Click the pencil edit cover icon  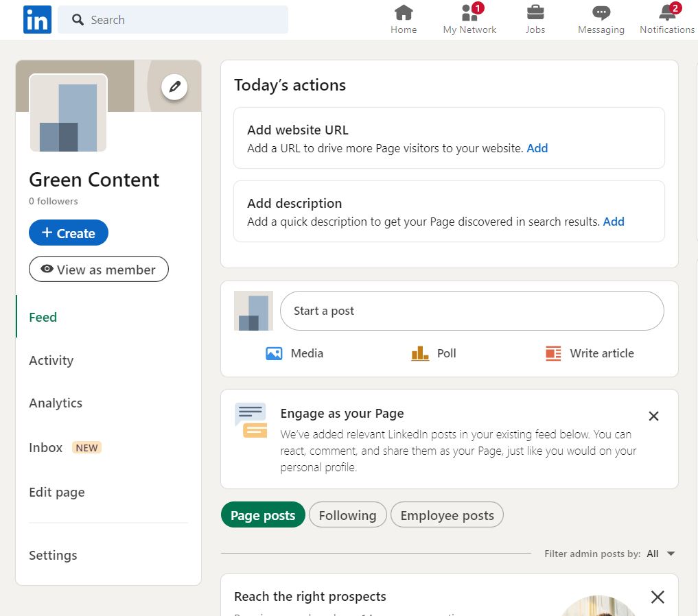pos(174,86)
